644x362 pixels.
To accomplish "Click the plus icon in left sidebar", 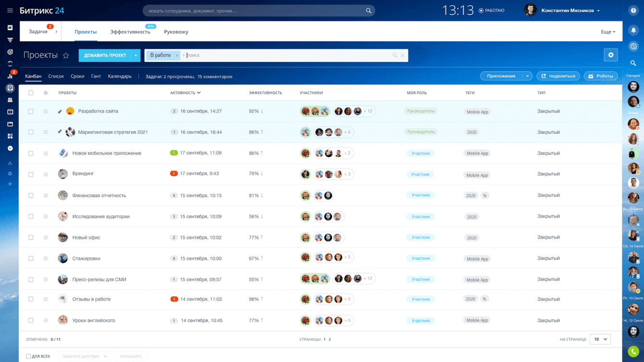I will (x=10, y=184).
